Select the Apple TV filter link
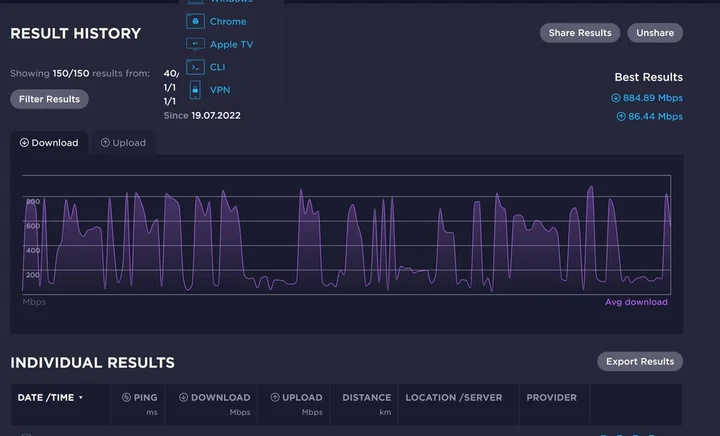Screen dimensions: 720x436 click(231, 45)
